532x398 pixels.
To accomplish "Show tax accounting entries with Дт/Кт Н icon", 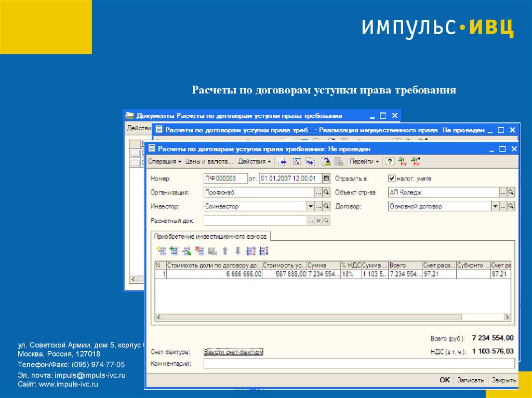I will 416,162.
